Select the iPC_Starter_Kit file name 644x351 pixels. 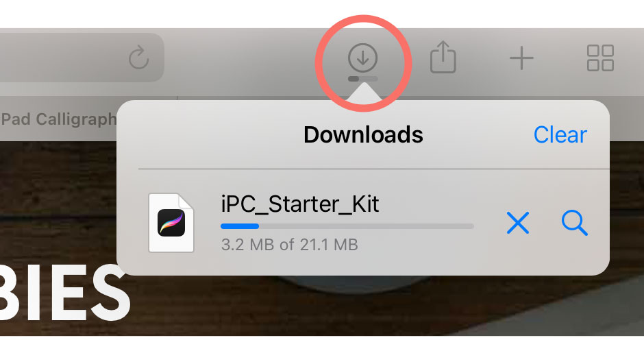(300, 204)
